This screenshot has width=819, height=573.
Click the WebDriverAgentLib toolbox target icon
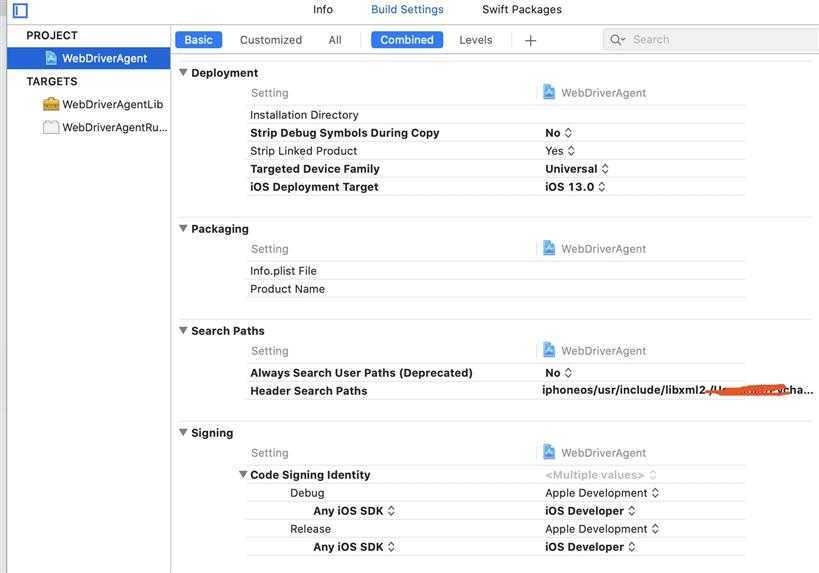[51, 104]
